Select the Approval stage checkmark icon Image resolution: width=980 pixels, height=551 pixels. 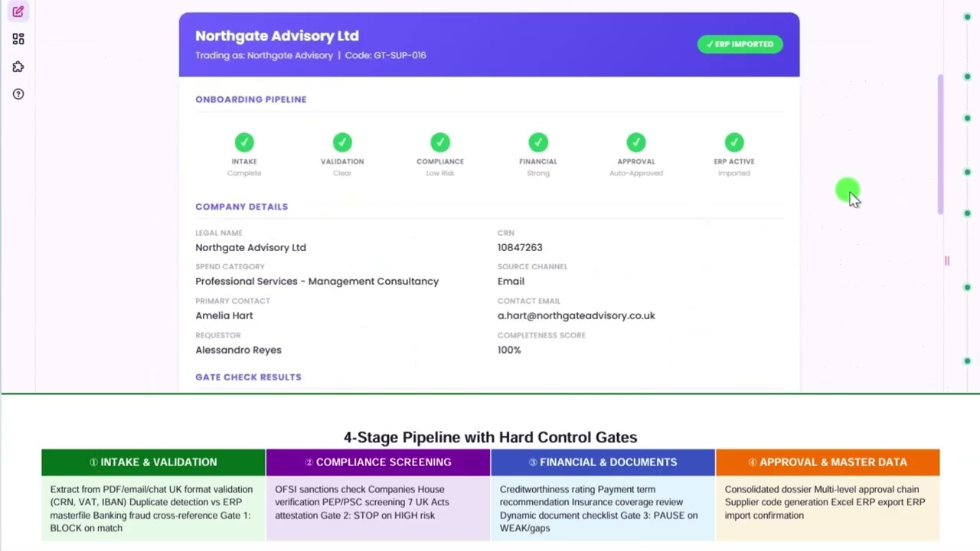coord(636,142)
